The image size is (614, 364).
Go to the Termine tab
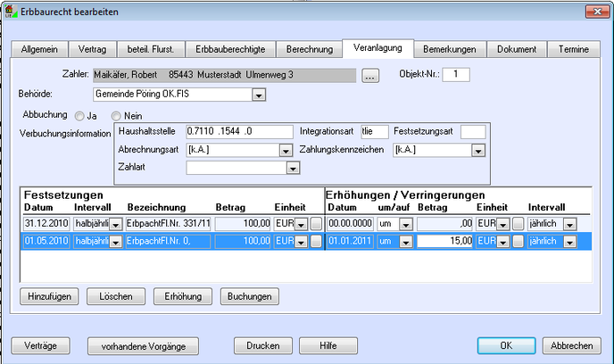tap(572, 49)
